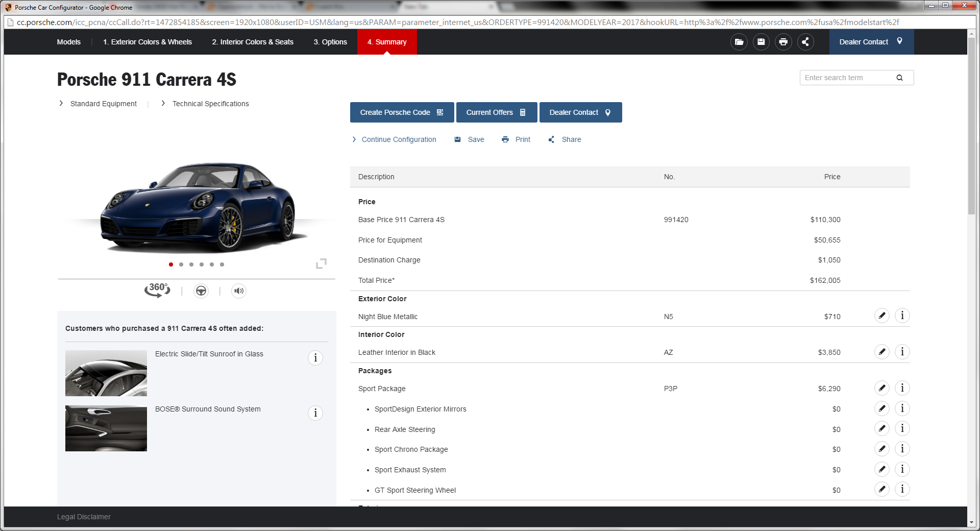Play the engine sound icon
The height and width of the screenshot is (531, 980).
pyautogui.click(x=239, y=291)
